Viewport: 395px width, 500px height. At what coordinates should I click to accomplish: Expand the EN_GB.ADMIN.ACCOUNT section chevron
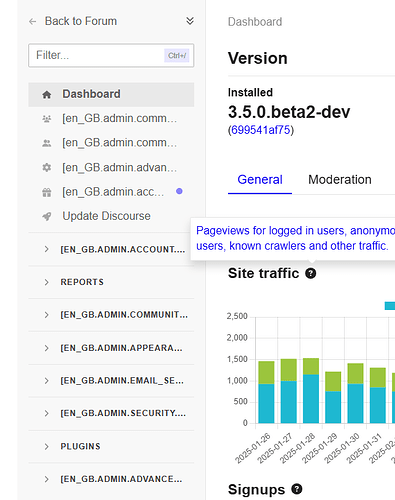[46, 249]
